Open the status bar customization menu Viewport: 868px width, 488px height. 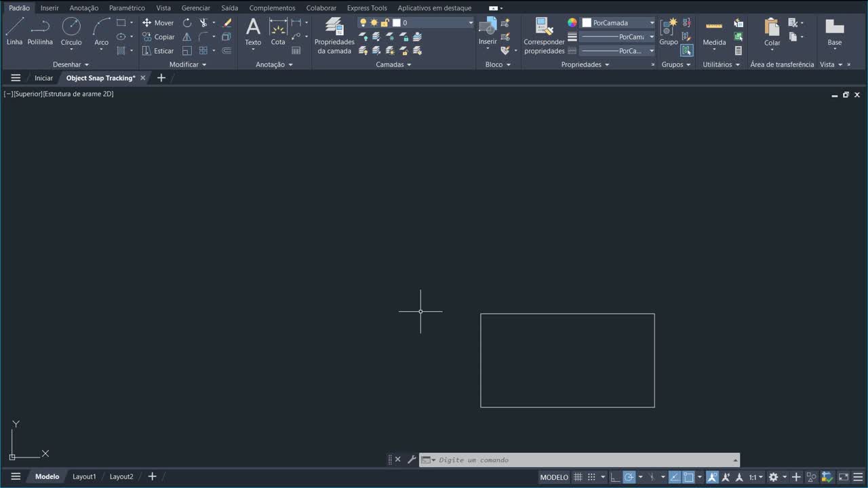click(x=859, y=477)
